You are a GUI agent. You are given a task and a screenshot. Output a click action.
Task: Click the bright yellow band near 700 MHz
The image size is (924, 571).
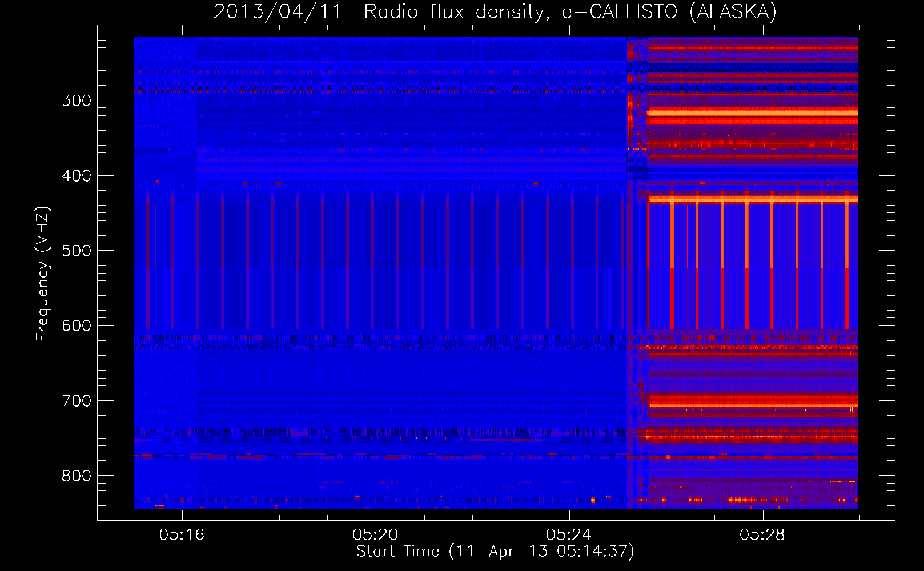click(x=753, y=405)
